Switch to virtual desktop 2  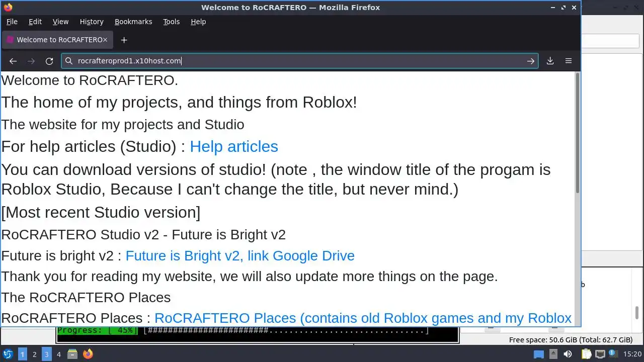(34, 354)
